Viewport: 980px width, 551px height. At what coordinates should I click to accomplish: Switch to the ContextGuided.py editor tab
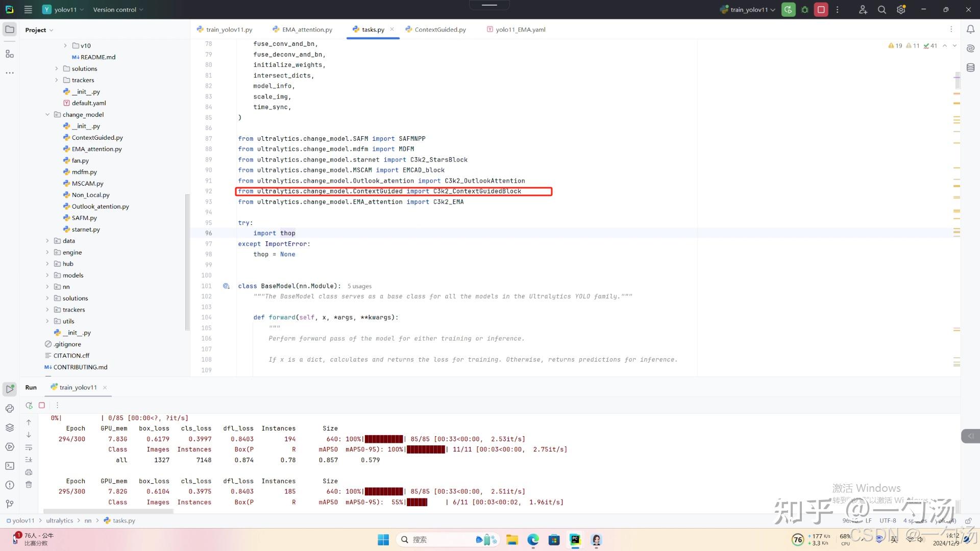pyautogui.click(x=439, y=30)
